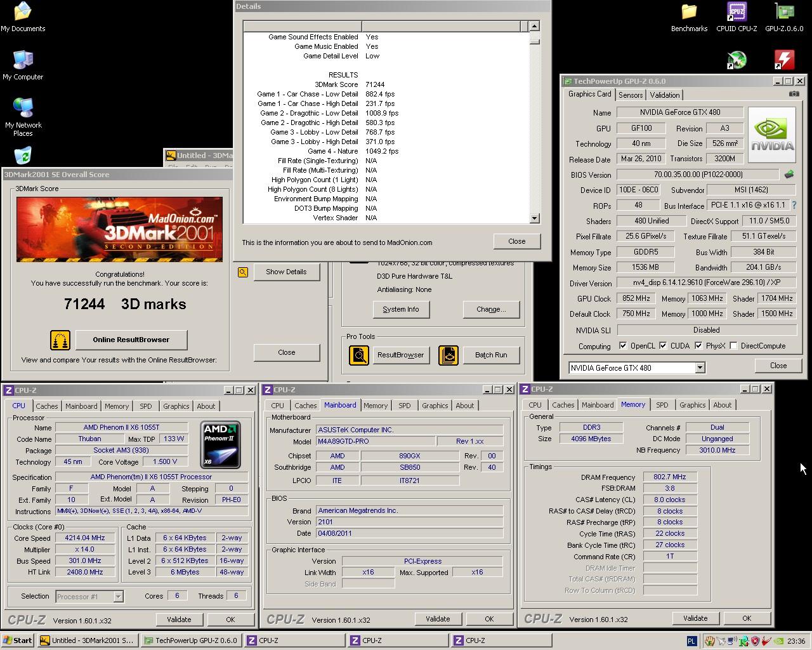Switch to Untitled - 3DMark2001 taskbar item
The image size is (812, 650).
(86, 640)
